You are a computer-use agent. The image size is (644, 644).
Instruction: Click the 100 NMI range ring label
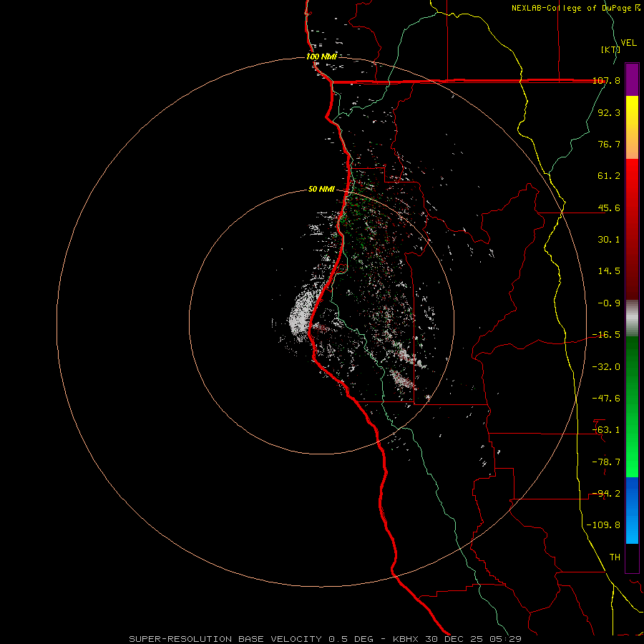click(321, 57)
